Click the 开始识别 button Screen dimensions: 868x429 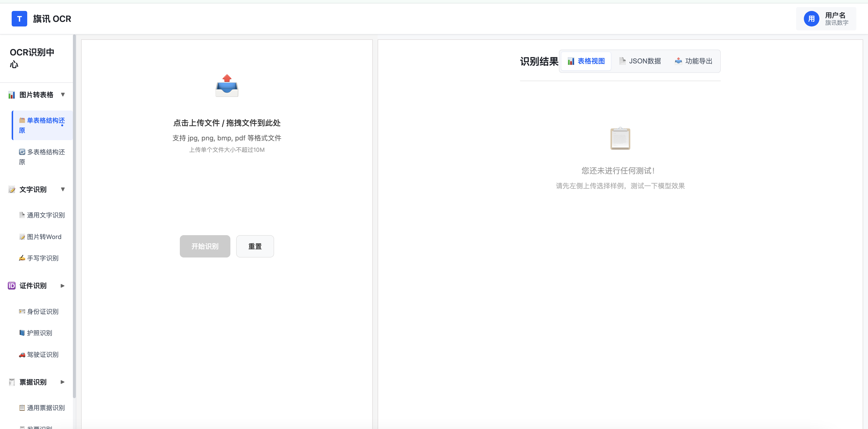click(x=205, y=246)
